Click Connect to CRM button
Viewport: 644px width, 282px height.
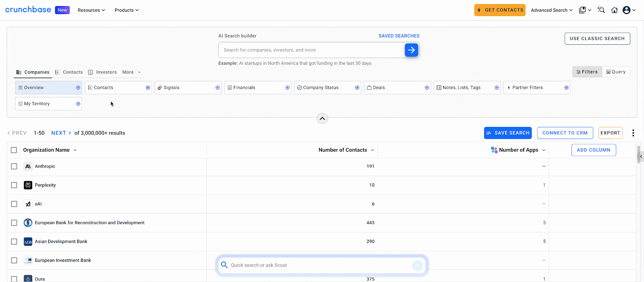pyautogui.click(x=565, y=133)
